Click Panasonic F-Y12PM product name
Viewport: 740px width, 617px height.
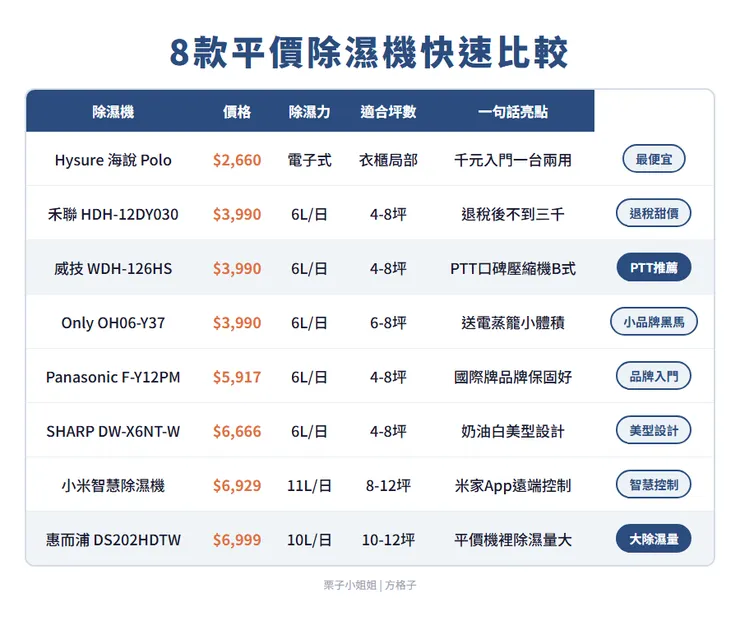coord(113,377)
